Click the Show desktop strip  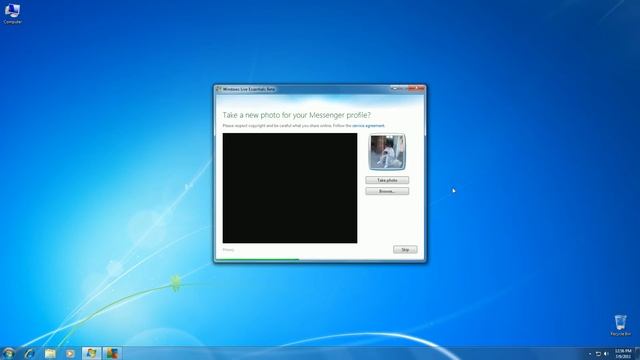(637, 353)
